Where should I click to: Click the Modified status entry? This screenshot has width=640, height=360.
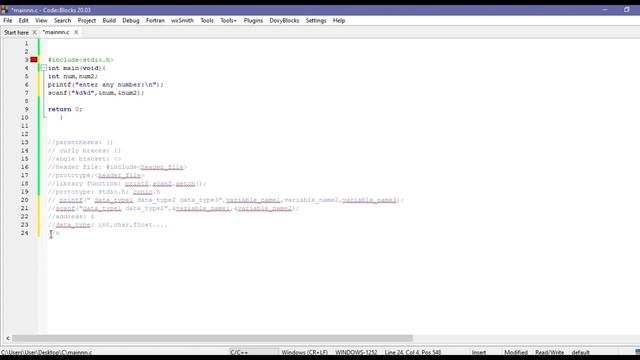516,352
